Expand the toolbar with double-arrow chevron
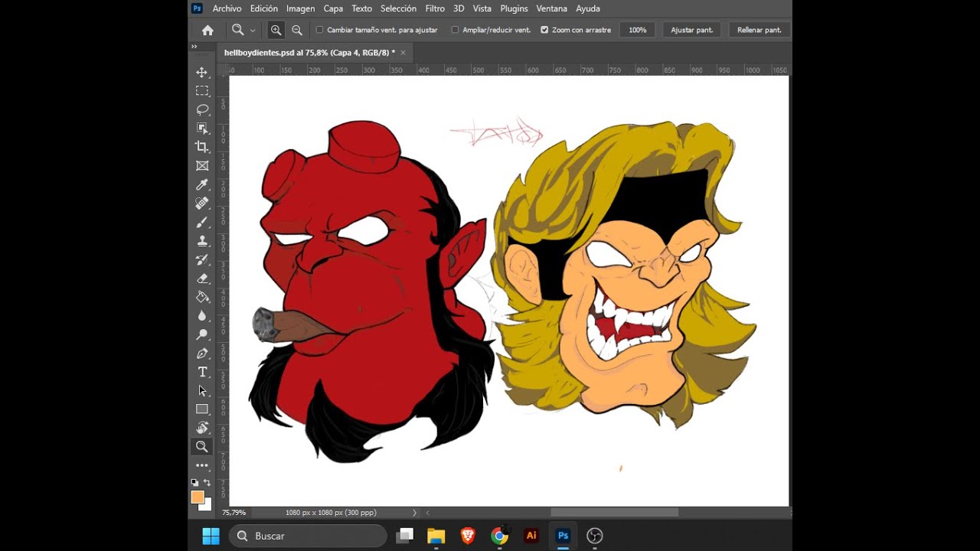The image size is (980, 551). point(194,47)
